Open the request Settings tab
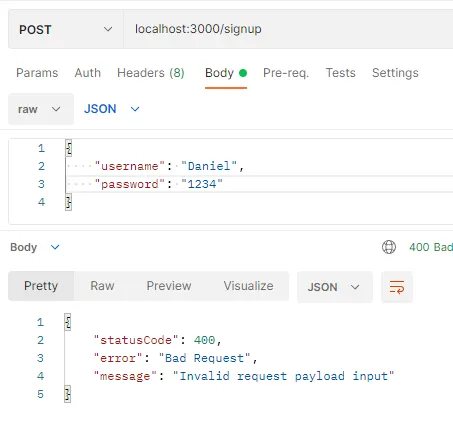The image size is (453, 422). (395, 73)
